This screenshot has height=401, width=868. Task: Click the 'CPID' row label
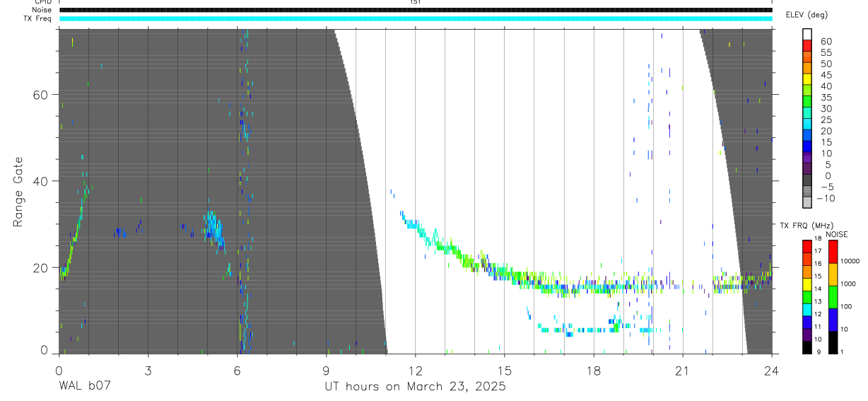click(43, 2)
